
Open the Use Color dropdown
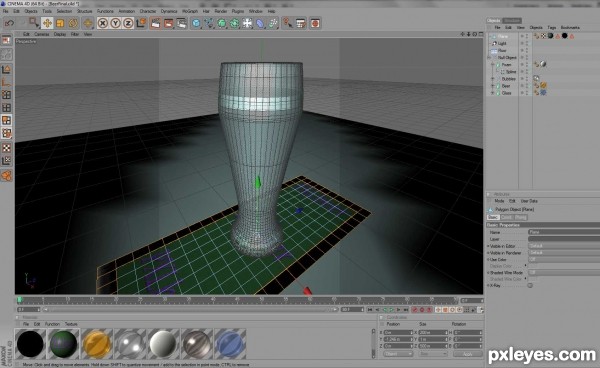click(564, 259)
